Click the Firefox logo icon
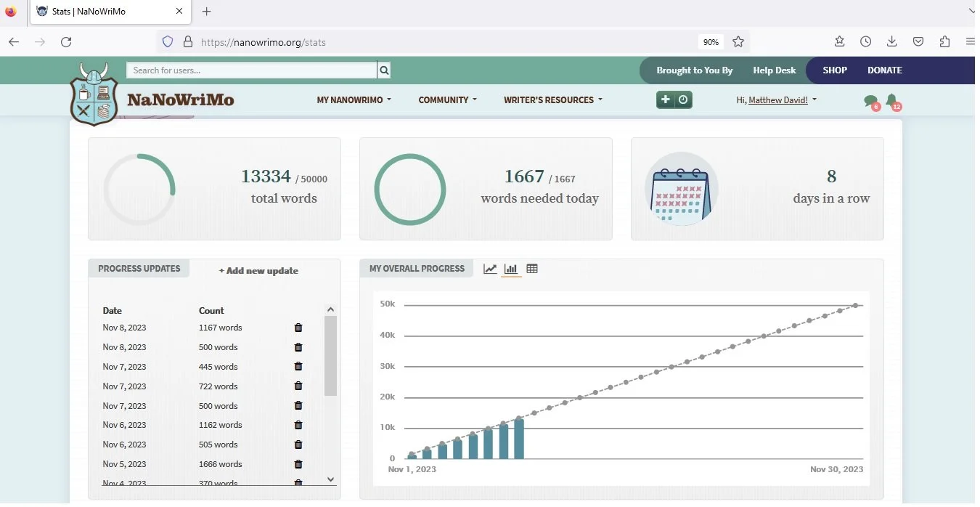The width and height of the screenshot is (980, 507). click(x=11, y=12)
